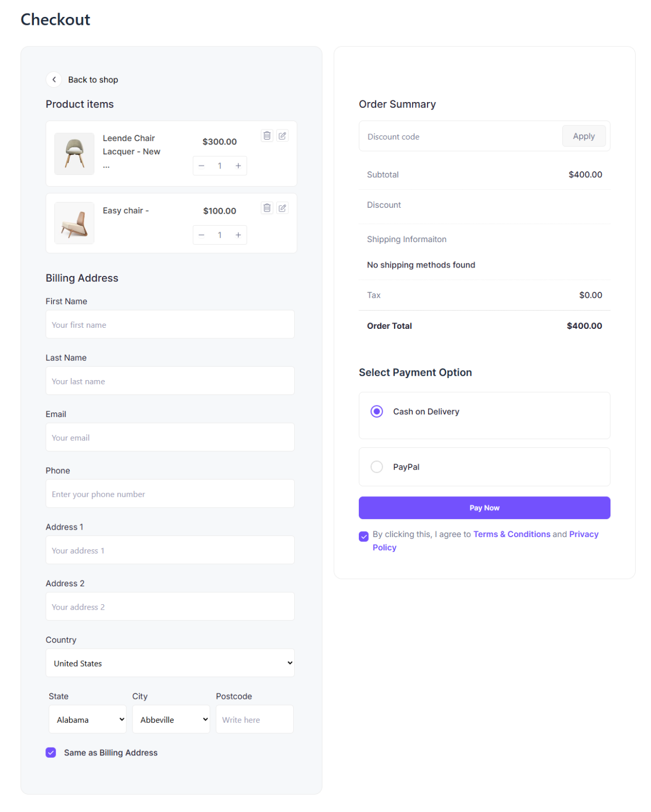
Task: Select PayPal payment option
Action: tap(377, 467)
